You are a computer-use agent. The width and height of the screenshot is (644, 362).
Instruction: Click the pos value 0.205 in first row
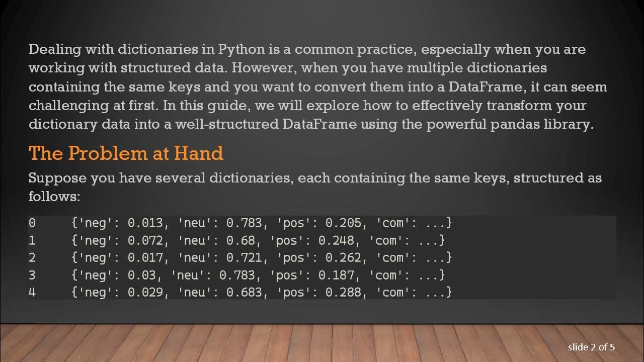click(343, 223)
